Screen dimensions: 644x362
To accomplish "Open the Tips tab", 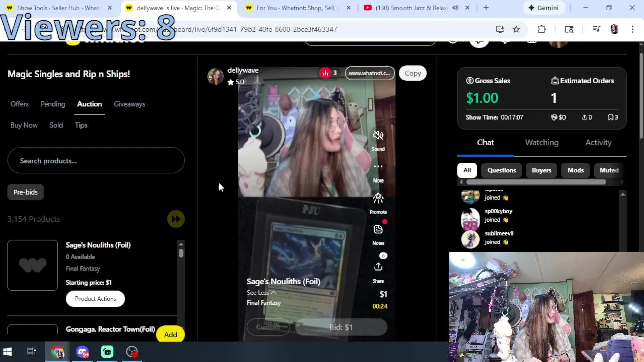I will pos(81,125).
